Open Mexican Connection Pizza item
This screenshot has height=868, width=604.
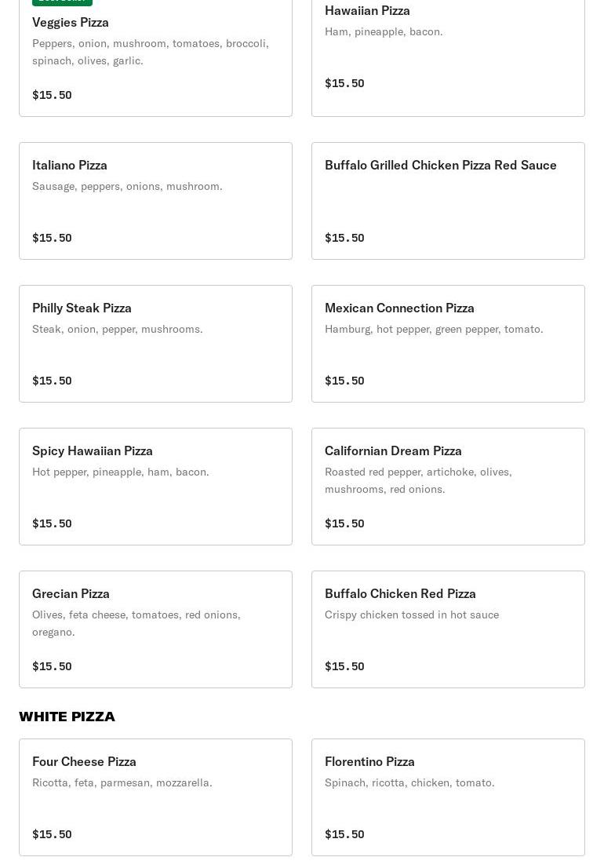click(448, 344)
